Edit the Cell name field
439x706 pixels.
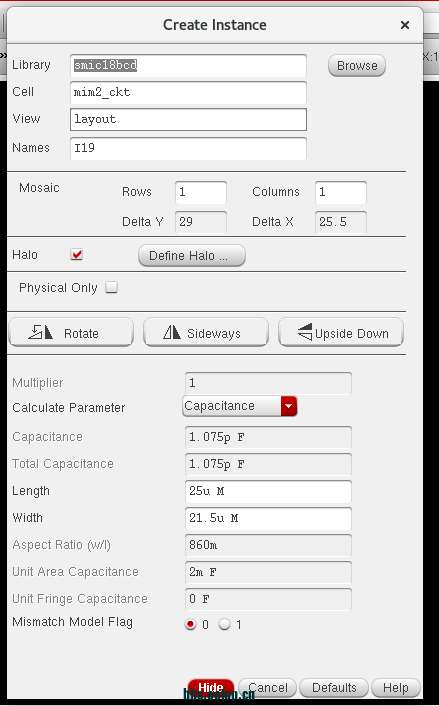point(188,92)
